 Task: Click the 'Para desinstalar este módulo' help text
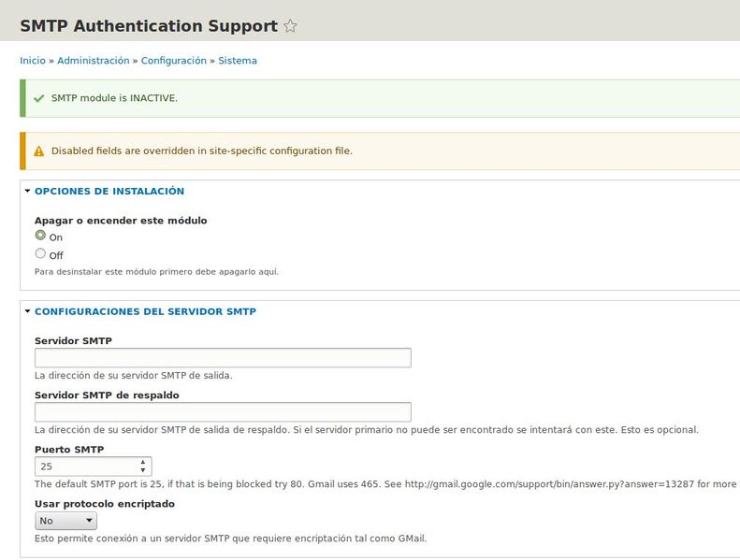(x=156, y=272)
